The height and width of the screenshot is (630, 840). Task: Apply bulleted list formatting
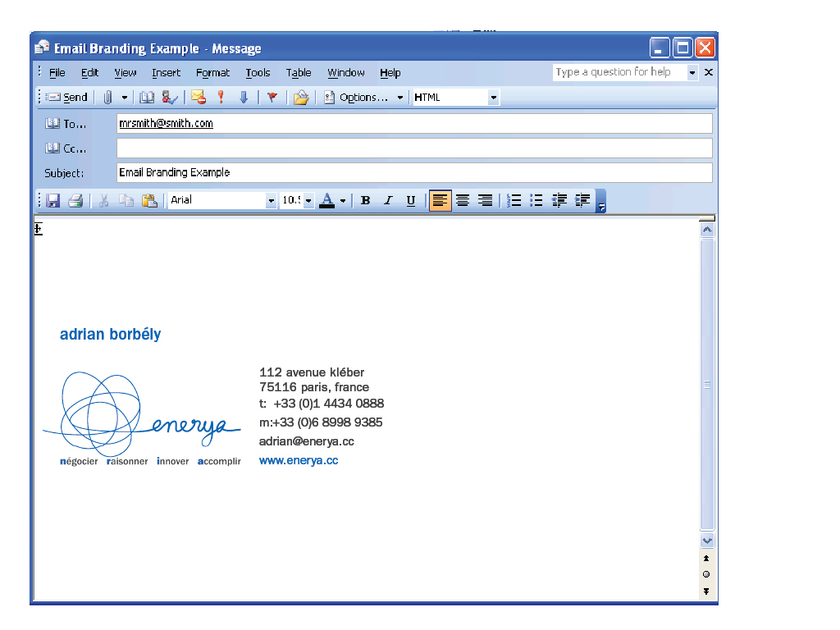tap(536, 200)
